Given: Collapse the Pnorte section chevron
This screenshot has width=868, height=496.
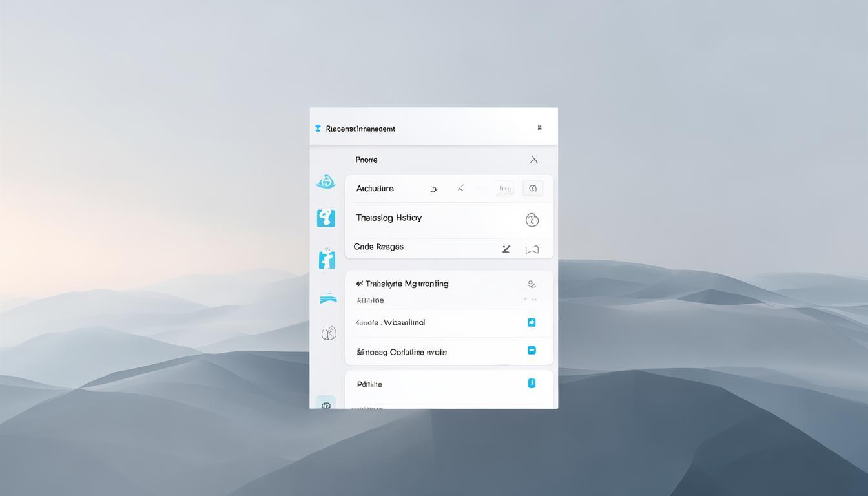Looking at the screenshot, I should tap(533, 160).
